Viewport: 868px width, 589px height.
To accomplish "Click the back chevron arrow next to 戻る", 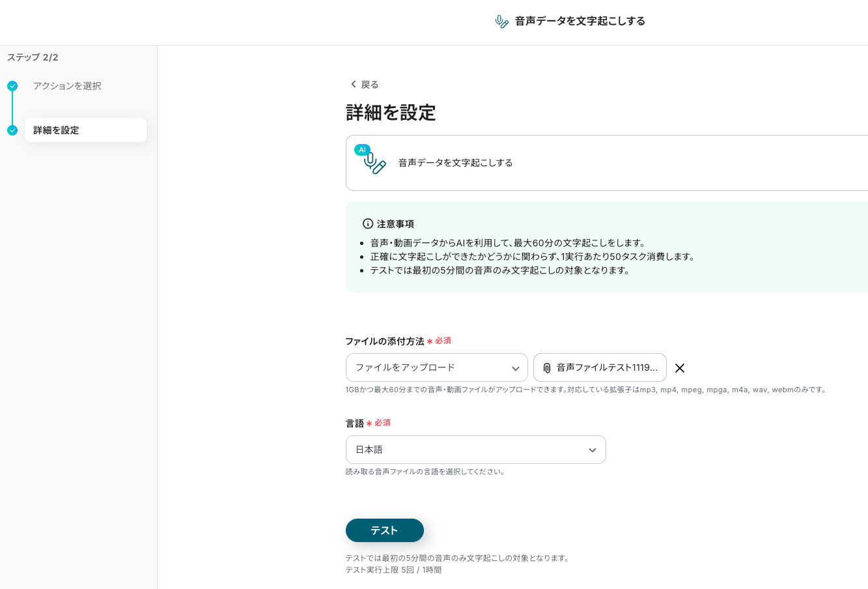I will tap(353, 85).
